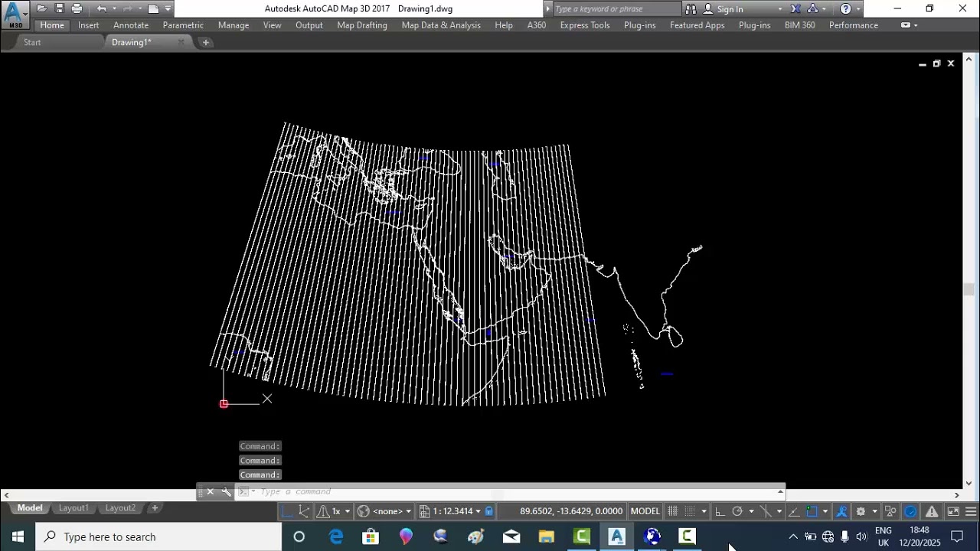Image resolution: width=980 pixels, height=551 pixels.
Task: Click the Hardware Acceleration blue circle icon
Action: pos(910,511)
